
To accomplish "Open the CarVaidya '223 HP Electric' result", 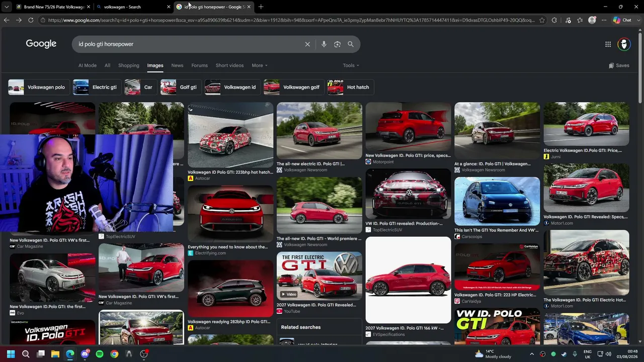I will click(x=497, y=267).
